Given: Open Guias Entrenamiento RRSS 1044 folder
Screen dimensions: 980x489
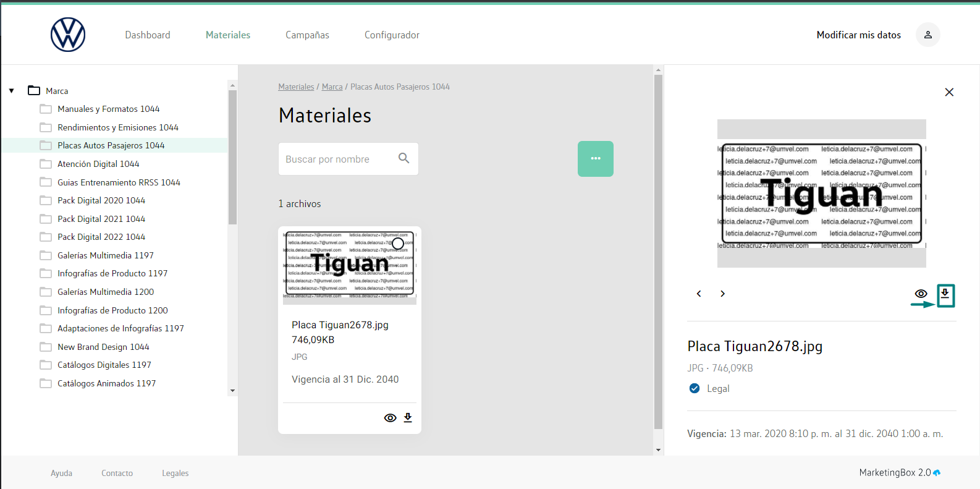Looking at the screenshot, I should click(x=119, y=182).
